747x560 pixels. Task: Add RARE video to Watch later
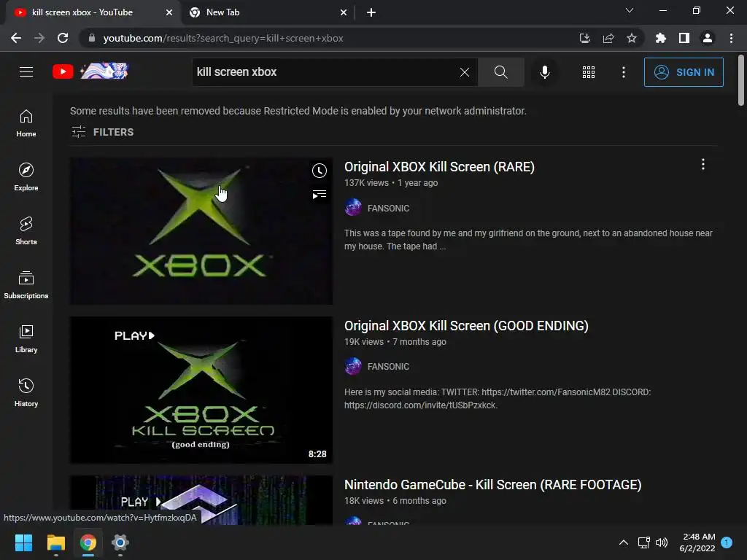click(320, 171)
